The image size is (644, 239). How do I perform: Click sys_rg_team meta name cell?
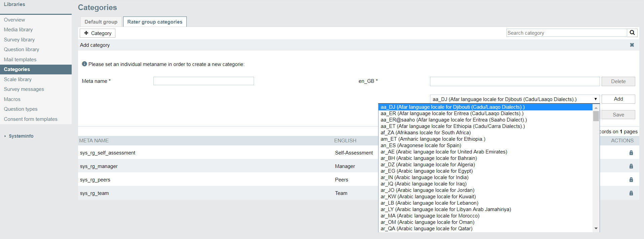95,193
